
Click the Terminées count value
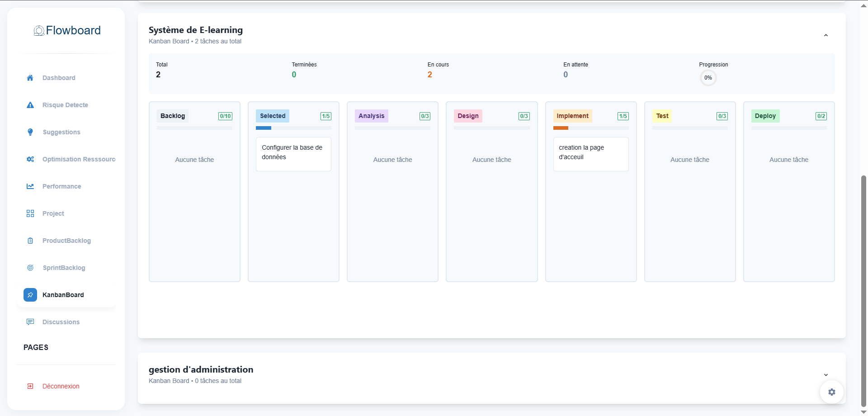pyautogui.click(x=294, y=75)
